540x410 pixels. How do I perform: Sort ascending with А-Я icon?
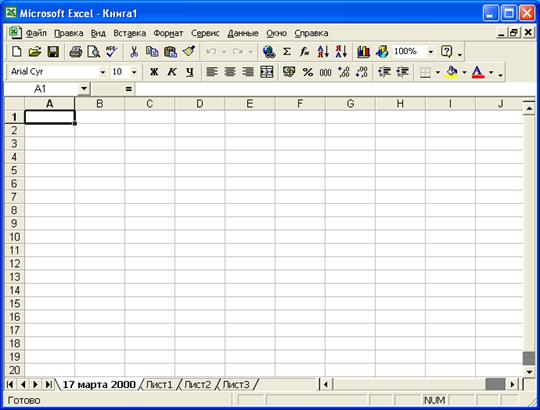(323, 52)
